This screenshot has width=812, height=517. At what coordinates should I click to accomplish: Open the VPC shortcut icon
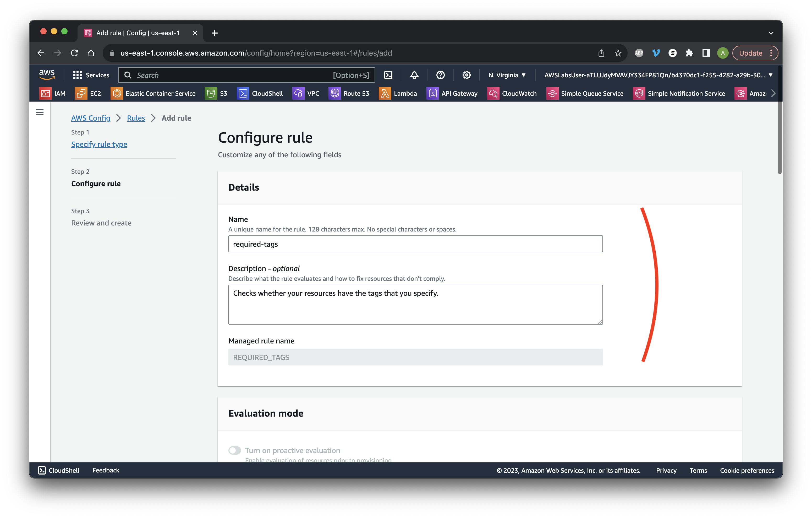(x=298, y=94)
